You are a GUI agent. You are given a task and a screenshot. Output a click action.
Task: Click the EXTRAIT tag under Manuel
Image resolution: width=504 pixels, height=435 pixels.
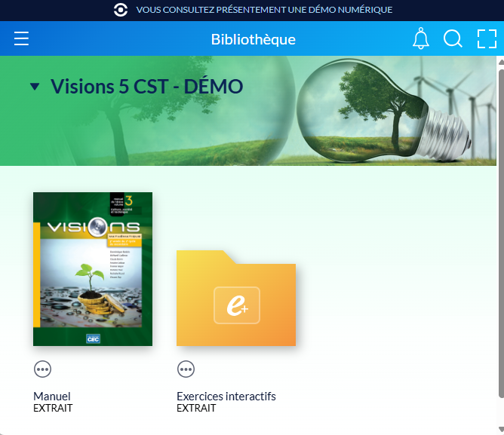(53, 408)
